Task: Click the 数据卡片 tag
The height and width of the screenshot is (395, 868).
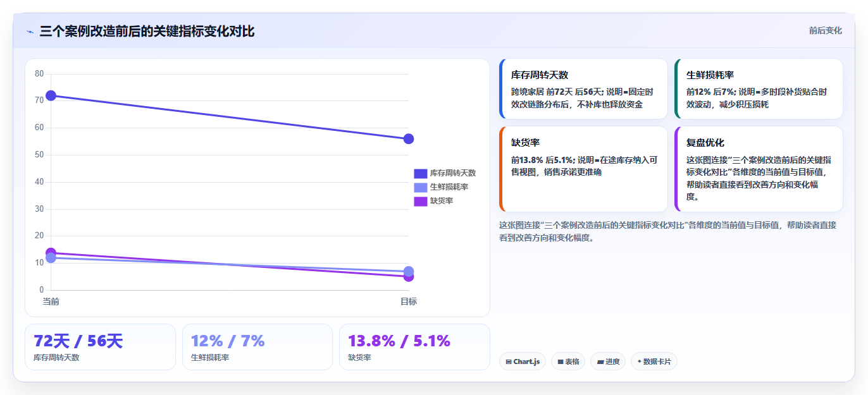Action: pyautogui.click(x=654, y=362)
